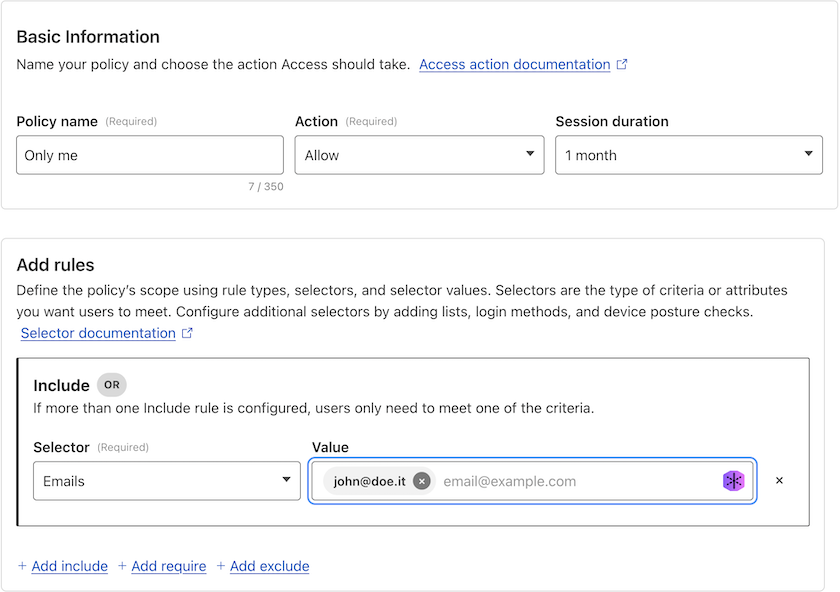This screenshot has height=592, width=840.
Task: Delete the Include rule with the × icon
Action: coord(780,481)
